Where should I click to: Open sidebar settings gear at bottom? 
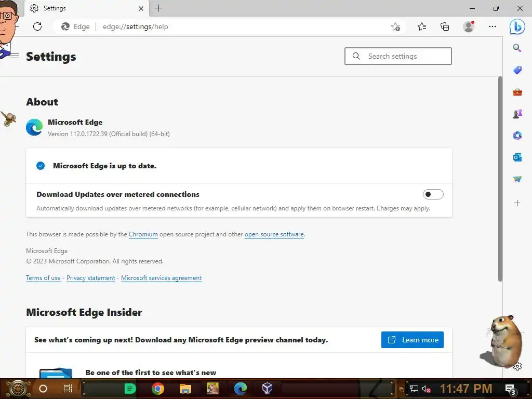pyautogui.click(x=517, y=366)
